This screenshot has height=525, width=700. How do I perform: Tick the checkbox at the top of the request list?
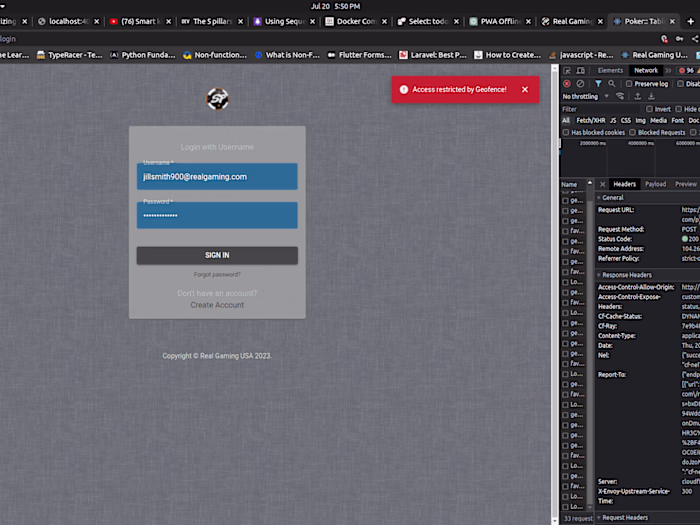[565, 201]
